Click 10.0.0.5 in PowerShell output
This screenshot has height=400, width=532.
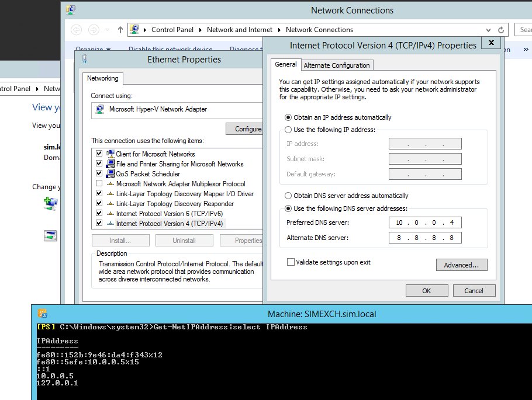55,376
